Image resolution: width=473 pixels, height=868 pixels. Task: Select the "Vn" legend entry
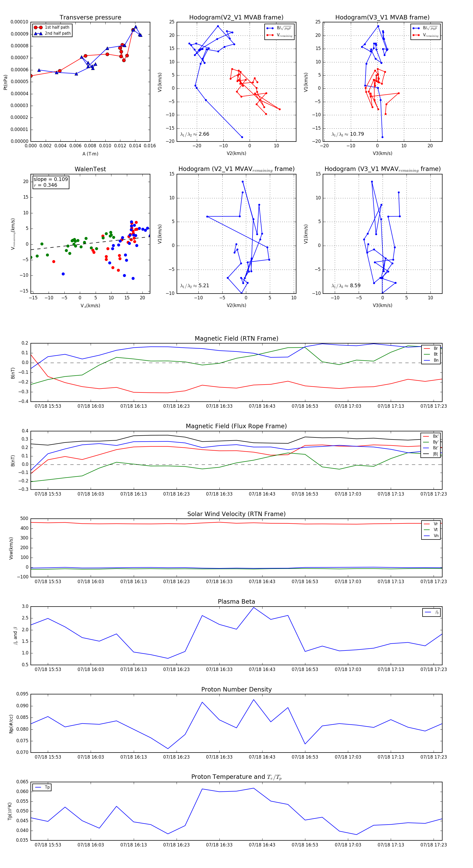431,536
